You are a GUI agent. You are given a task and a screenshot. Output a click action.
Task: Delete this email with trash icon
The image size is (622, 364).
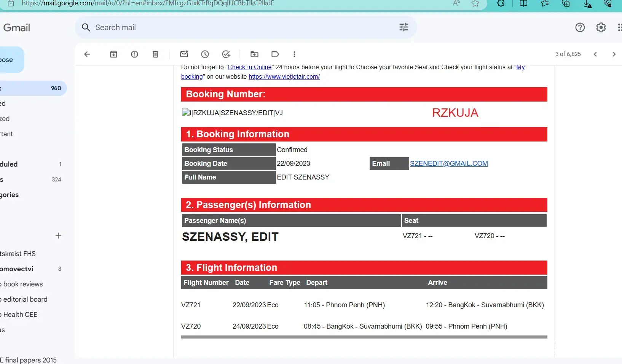pyautogui.click(x=155, y=54)
